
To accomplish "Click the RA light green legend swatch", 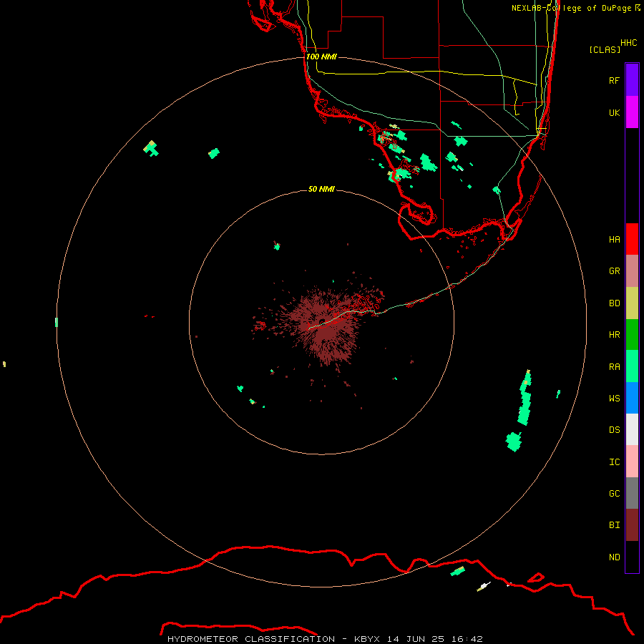I will [632, 366].
